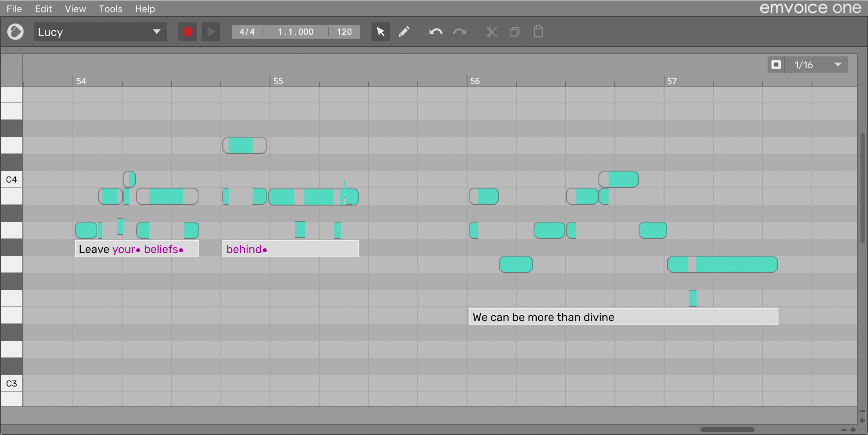This screenshot has width=868, height=435.
Task: Copy selection with the duplicate icon
Action: (x=515, y=32)
